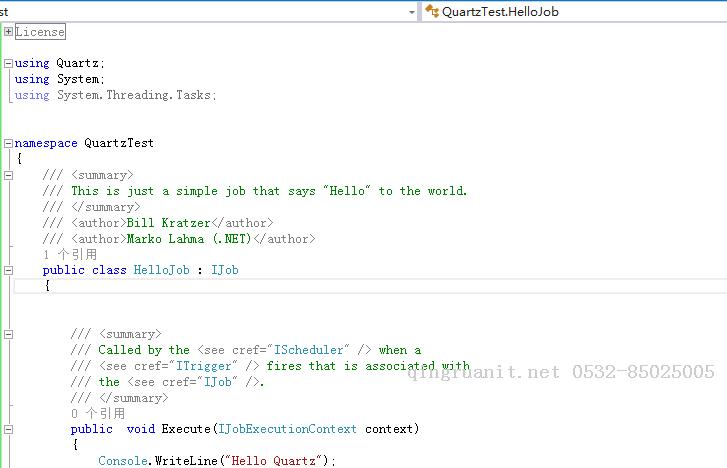The width and height of the screenshot is (727, 468).
Task: Click the 'This is just a simple job' comment
Action: (x=269, y=191)
